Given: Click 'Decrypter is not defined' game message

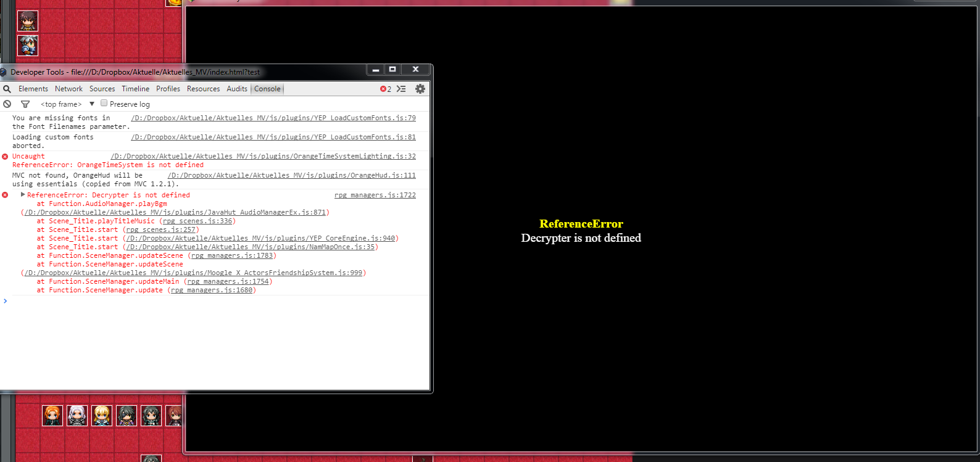Looking at the screenshot, I should pos(581,238).
